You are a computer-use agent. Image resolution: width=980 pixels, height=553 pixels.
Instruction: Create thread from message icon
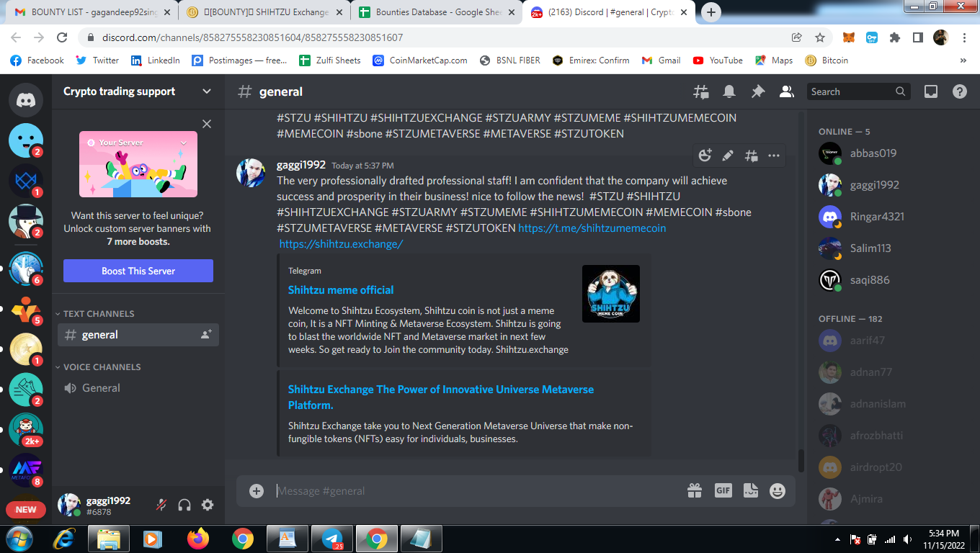coord(751,155)
